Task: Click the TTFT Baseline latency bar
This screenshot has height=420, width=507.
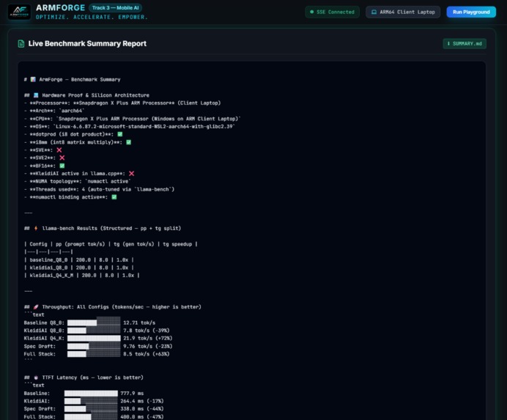Action: (x=91, y=393)
